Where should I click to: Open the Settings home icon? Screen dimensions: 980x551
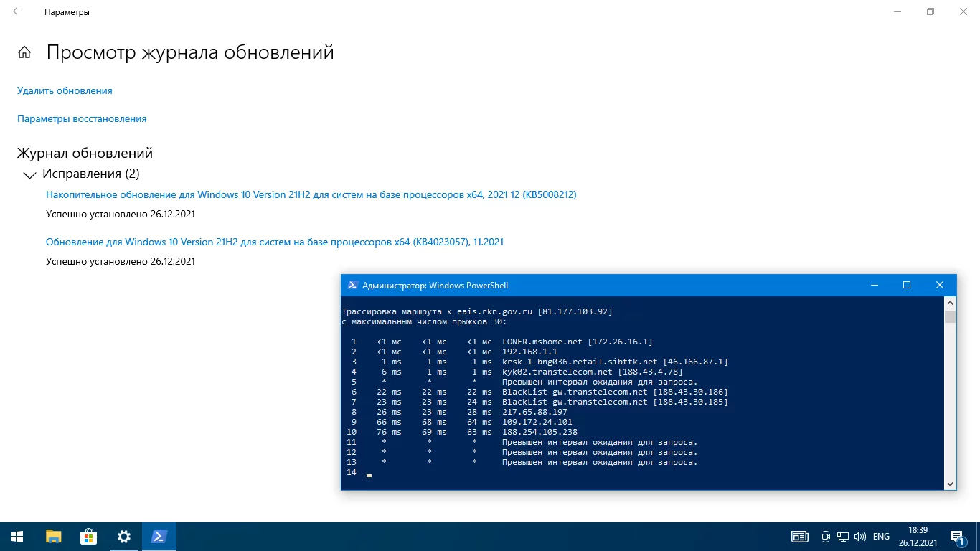24,52
